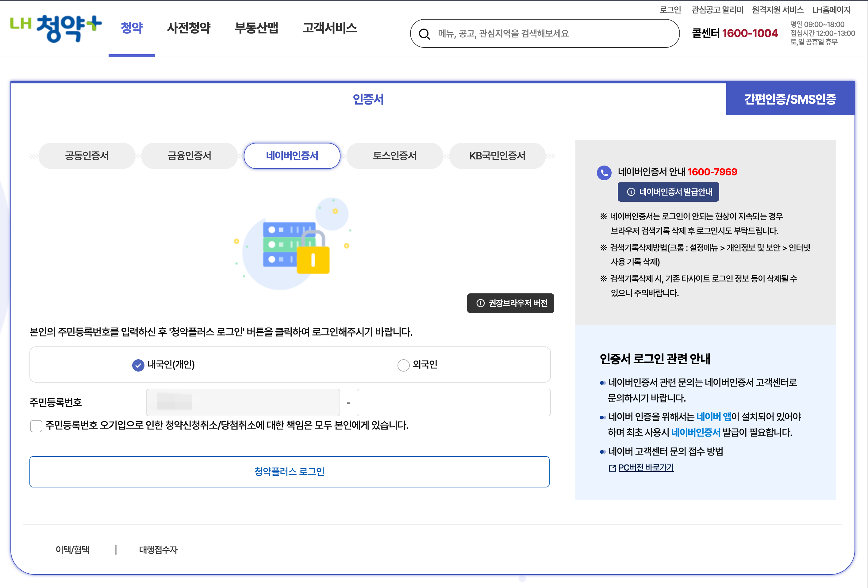The image size is (868, 588).
Task: Choose the KB국민인증서 certificate type
Action: [x=497, y=156]
